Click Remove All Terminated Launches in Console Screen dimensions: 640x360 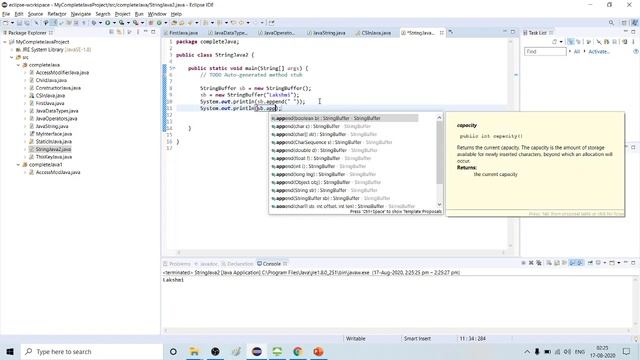pos(539,263)
